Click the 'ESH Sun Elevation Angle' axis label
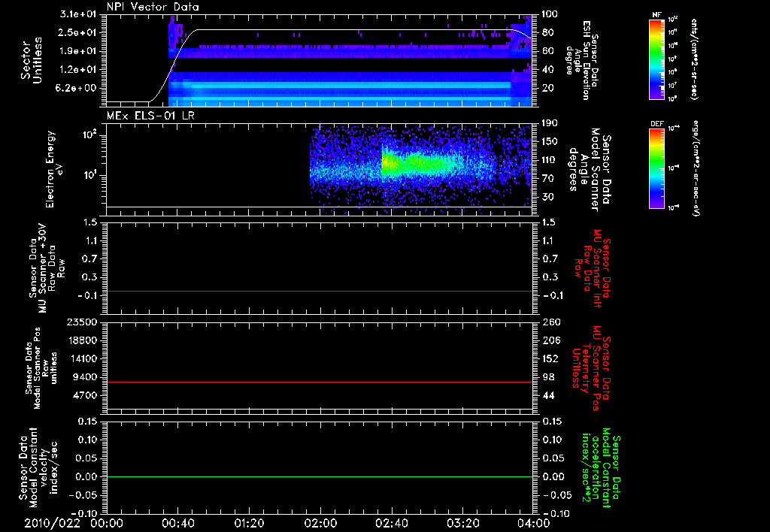 pos(582,60)
